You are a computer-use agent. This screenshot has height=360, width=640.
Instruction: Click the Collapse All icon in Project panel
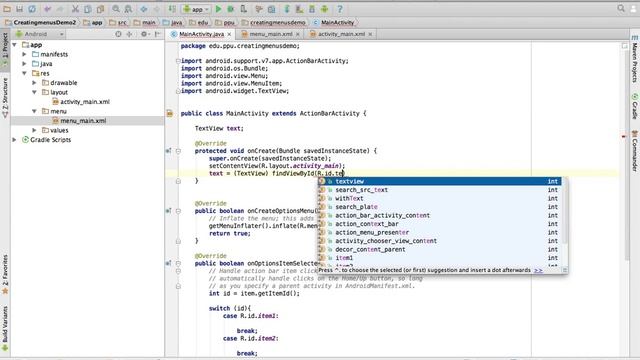pos(130,34)
